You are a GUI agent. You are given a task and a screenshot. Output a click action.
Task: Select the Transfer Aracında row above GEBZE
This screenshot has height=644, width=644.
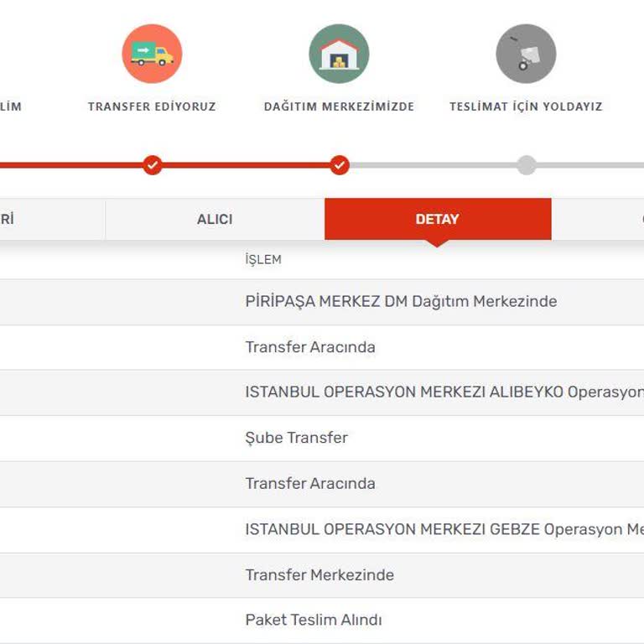322,484
